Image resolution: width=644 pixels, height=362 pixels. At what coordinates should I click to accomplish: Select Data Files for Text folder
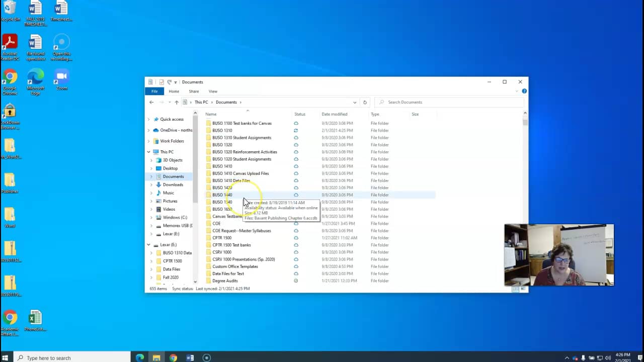(x=228, y=274)
